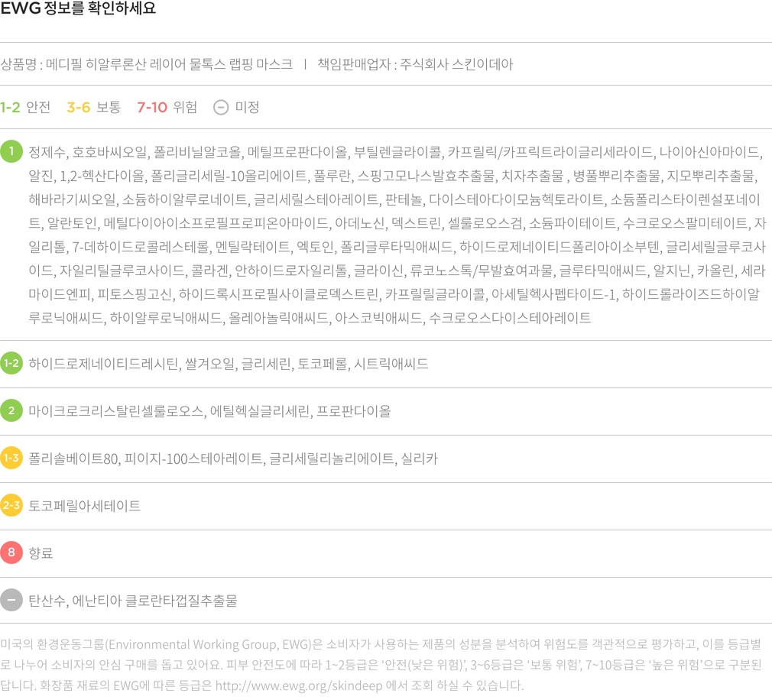The height and width of the screenshot is (700, 772).
Task: Click the 폴리솔베이트80 ingredient
Action: coord(74,459)
